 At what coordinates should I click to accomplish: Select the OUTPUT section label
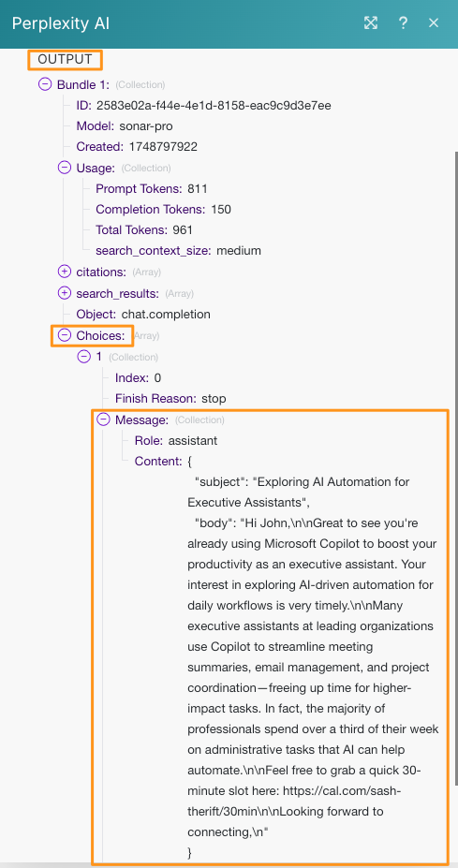pos(65,59)
